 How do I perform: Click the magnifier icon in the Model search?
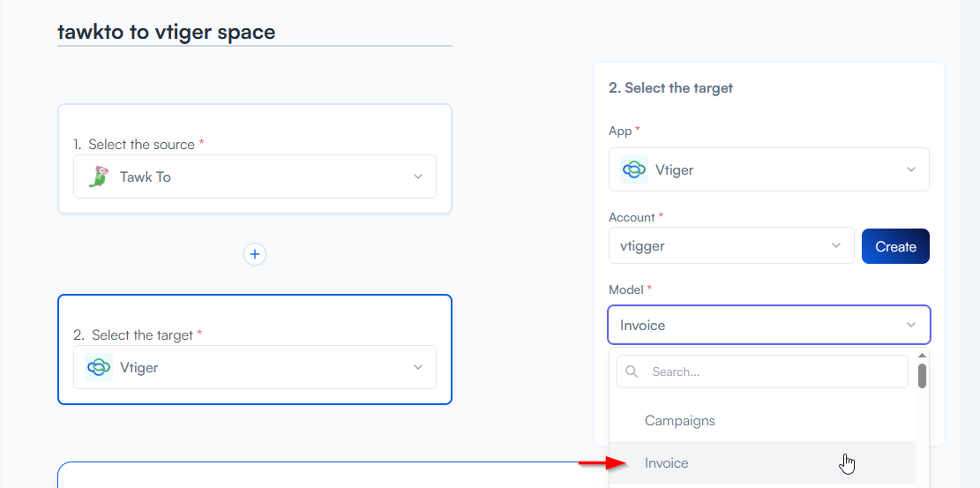click(x=632, y=372)
